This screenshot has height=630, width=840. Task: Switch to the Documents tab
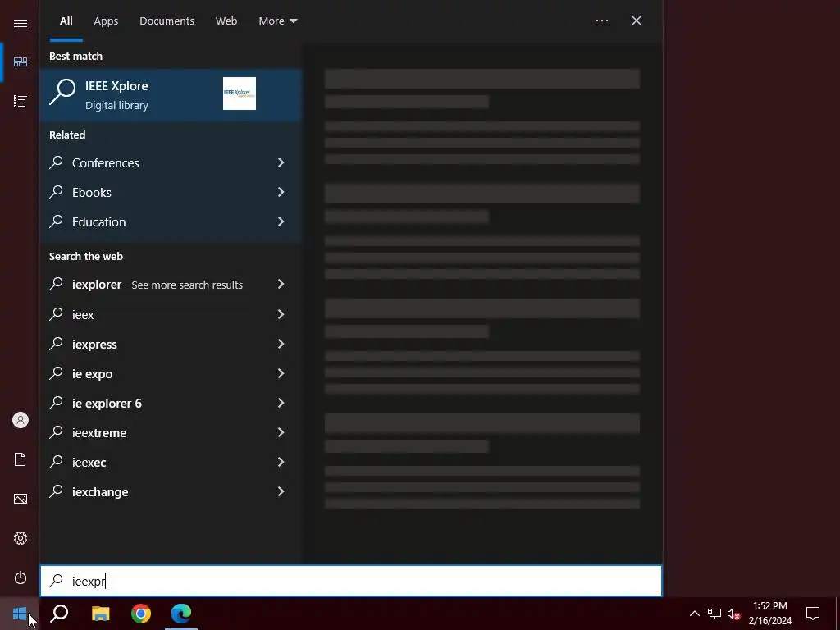[167, 21]
